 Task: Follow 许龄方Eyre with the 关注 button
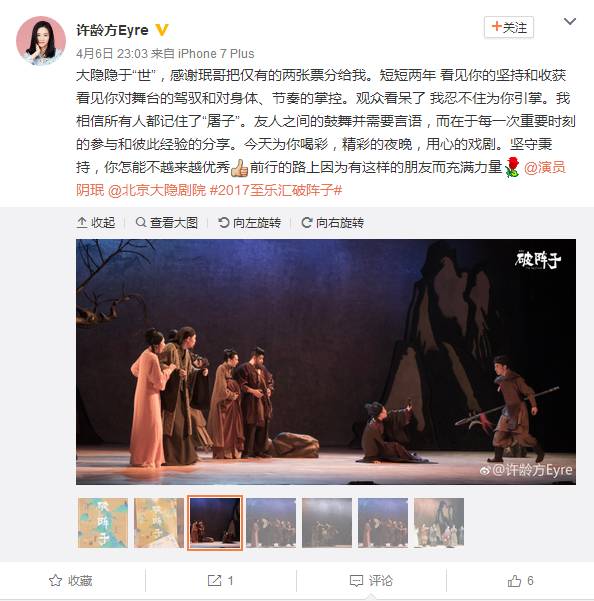(509, 27)
